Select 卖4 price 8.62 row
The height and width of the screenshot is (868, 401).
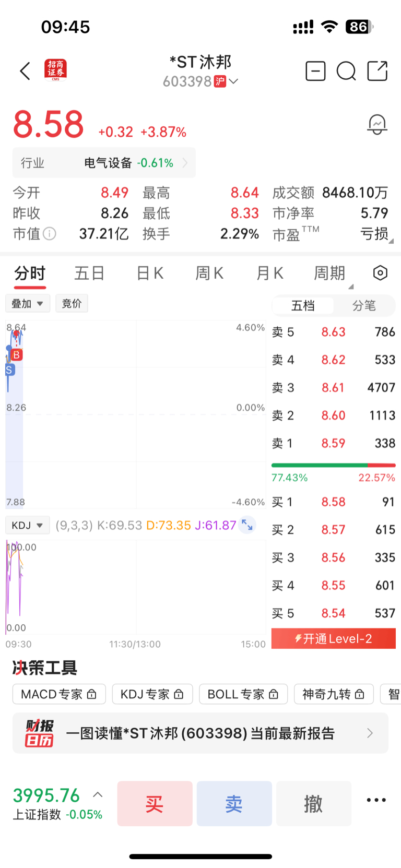(x=334, y=360)
